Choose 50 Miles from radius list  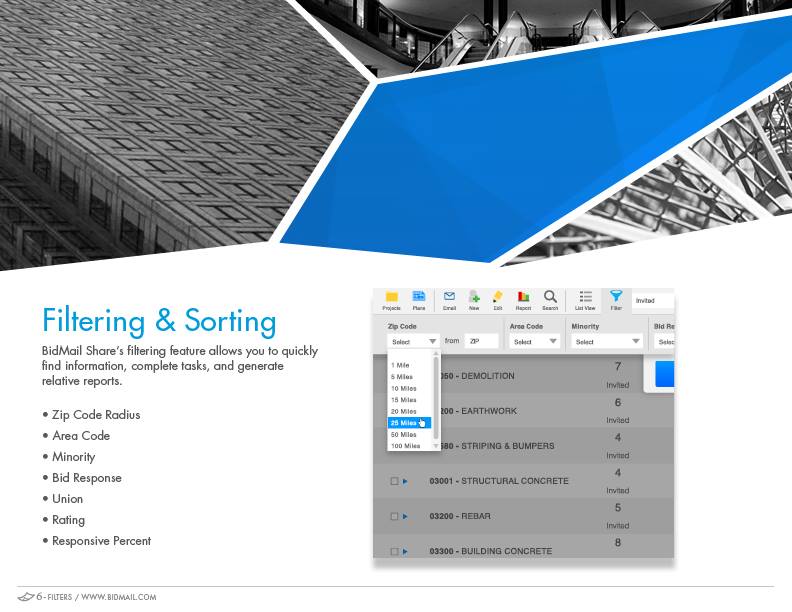pyautogui.click(x=404, y=435)
